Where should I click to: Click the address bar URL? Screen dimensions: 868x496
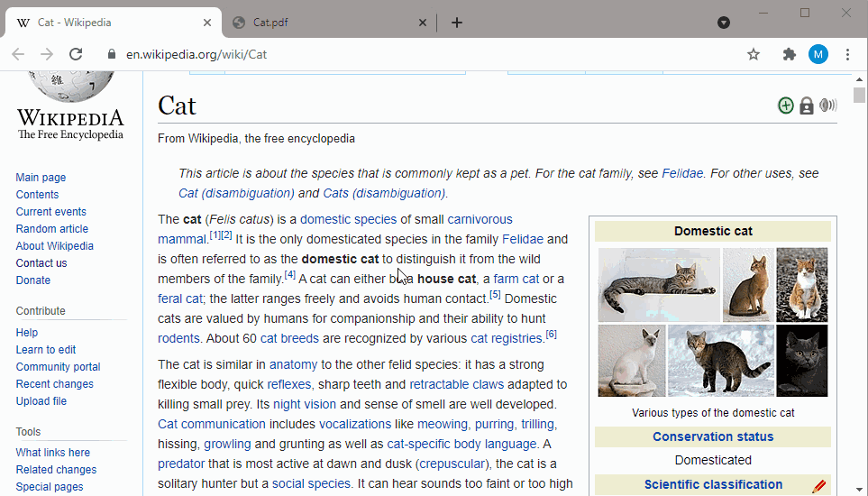coord(196,54)
